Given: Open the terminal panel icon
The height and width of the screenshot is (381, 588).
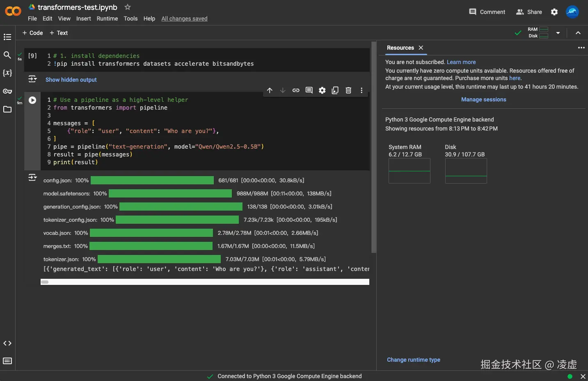Looking at the screenshot, I should (x=7, y=361).
